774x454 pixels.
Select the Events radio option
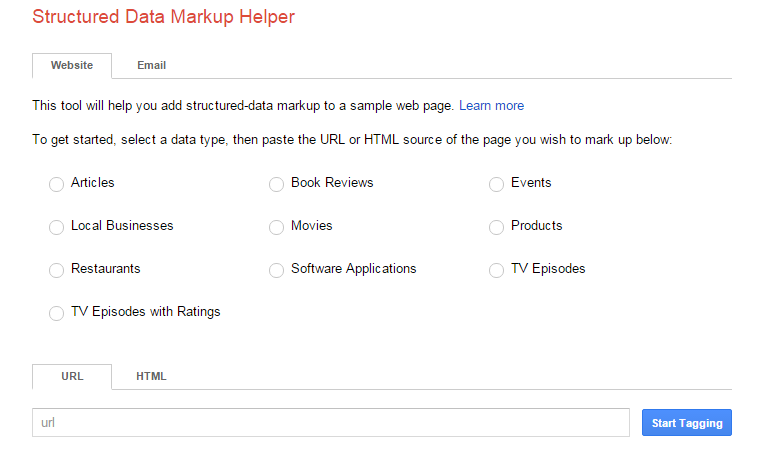click(x=496, y=185)
